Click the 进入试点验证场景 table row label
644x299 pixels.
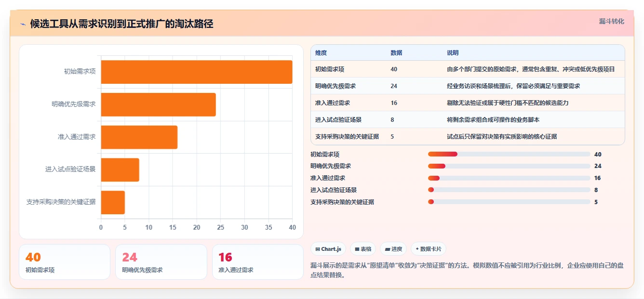(x=338, y=120)
